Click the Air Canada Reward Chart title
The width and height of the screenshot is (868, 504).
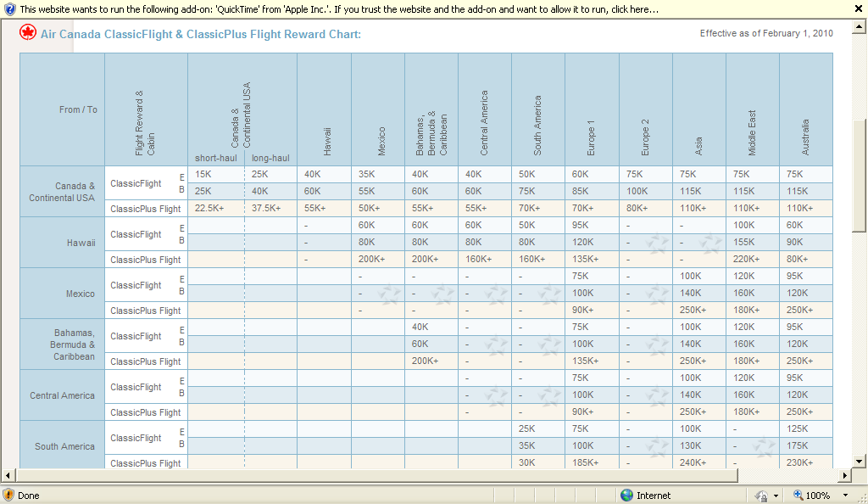200,34
